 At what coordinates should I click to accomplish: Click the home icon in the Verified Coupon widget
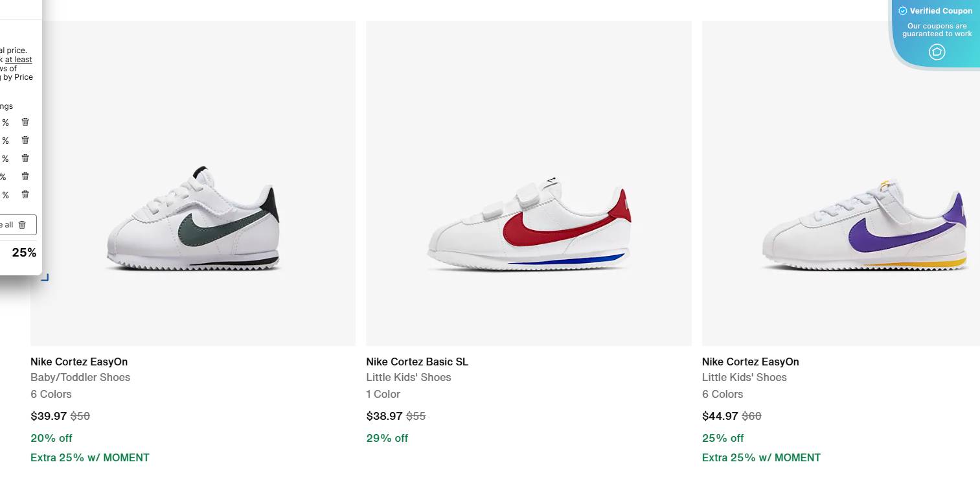point(937,52)
